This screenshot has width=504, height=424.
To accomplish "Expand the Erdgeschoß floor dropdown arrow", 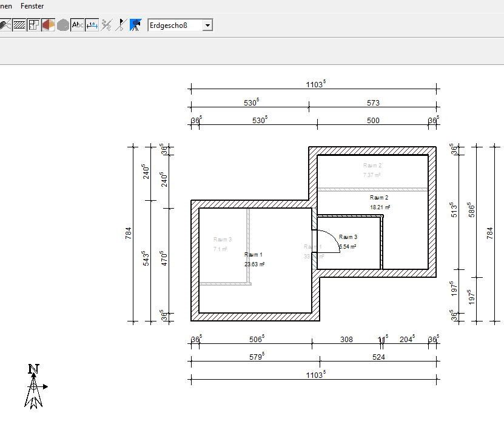I will 207,25.
